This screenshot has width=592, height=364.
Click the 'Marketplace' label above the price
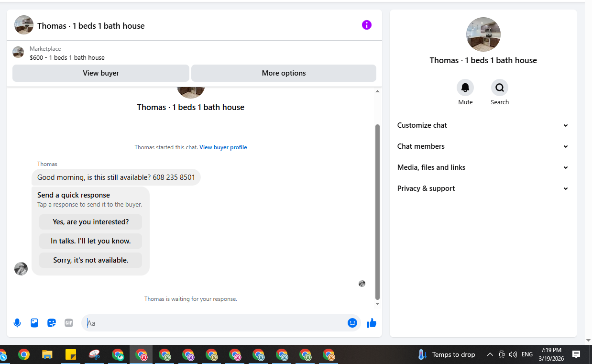click(x=45, y=49)
